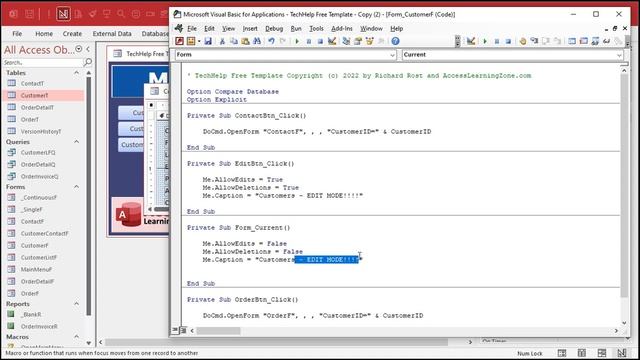Open the VBA Insert menu
The image size is (640, 360).
point(250,29)
